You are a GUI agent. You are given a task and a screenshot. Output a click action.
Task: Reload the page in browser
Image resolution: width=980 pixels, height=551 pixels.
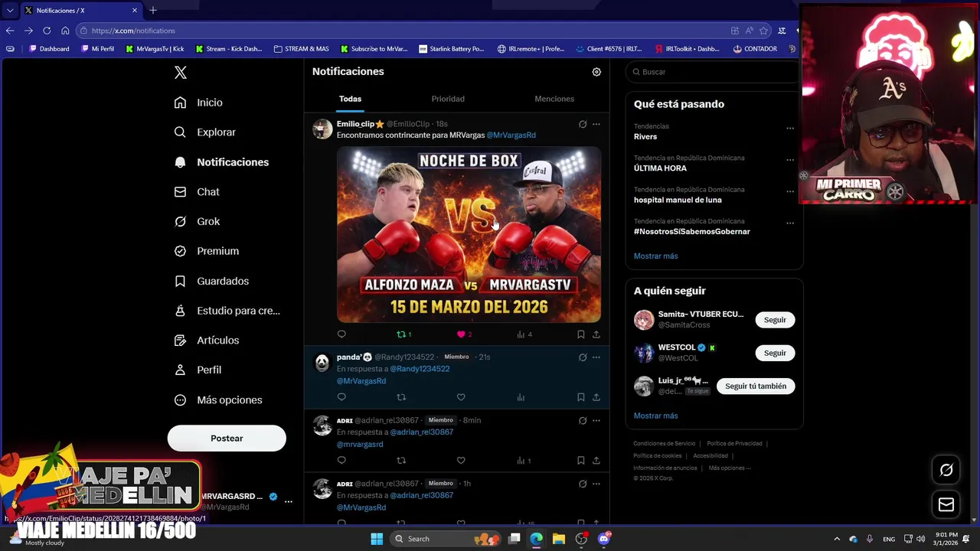(x=47, y=31)
